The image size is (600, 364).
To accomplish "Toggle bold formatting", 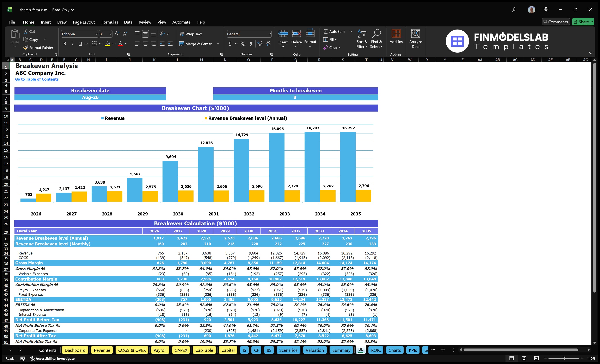I will point(65,44).
